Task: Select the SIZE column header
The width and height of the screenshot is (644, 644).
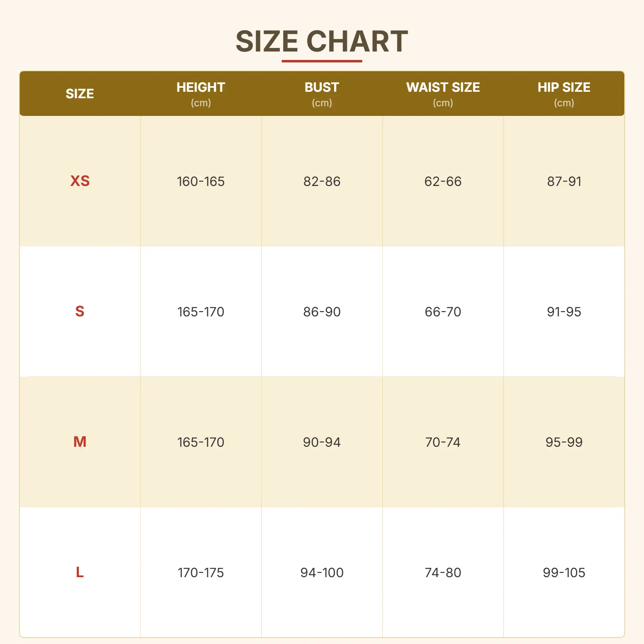Action: 80,94
